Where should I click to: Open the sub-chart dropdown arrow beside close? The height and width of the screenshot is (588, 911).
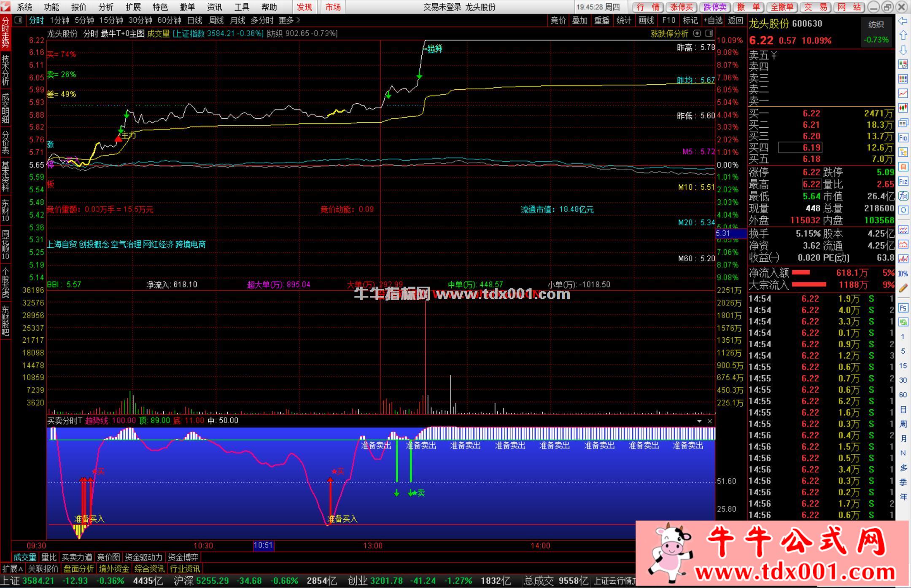[x=699, y=421]
